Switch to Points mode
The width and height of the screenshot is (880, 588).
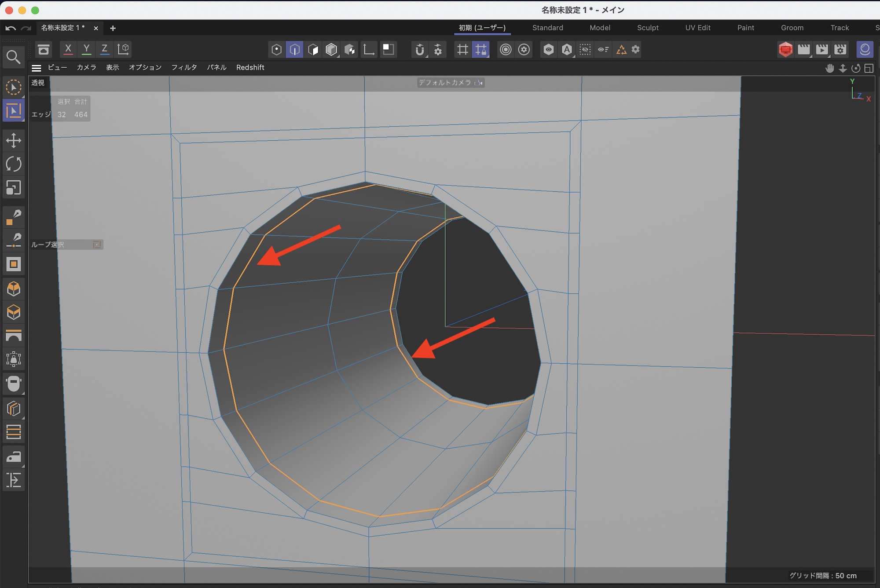[x=276, y=50]
